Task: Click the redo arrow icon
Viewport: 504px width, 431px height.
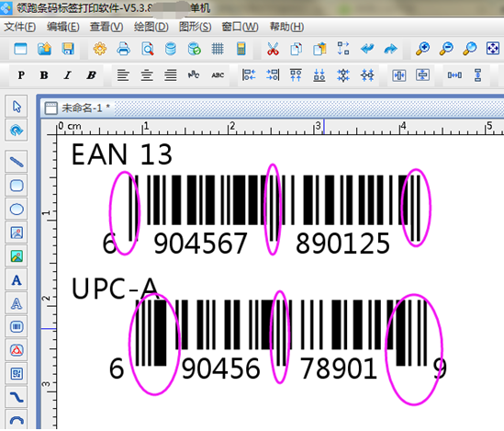Action: pyautogui.click(x=390, y=49)
